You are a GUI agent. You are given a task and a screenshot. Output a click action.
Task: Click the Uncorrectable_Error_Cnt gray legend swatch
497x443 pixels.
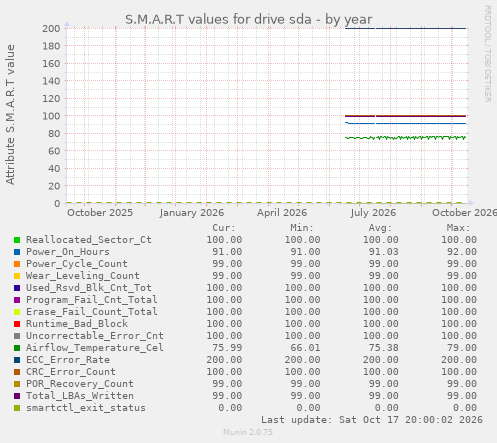tap(17, 336)
